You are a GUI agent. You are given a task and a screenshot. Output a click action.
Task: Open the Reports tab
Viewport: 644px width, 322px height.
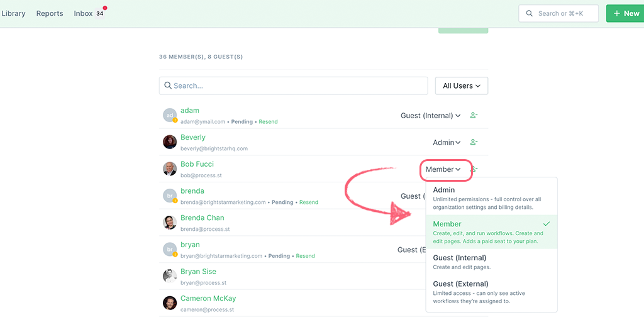pos(50,13)
